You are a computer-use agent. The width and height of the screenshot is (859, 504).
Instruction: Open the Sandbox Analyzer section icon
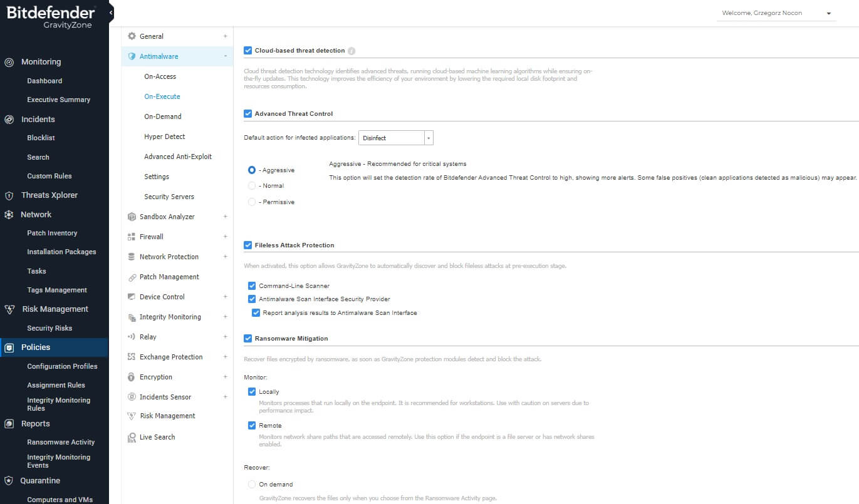coord(130,217)
